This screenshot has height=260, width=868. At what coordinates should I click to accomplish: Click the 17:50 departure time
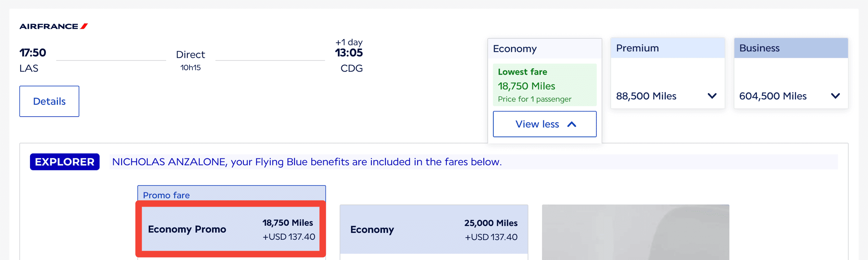[33, 53]
